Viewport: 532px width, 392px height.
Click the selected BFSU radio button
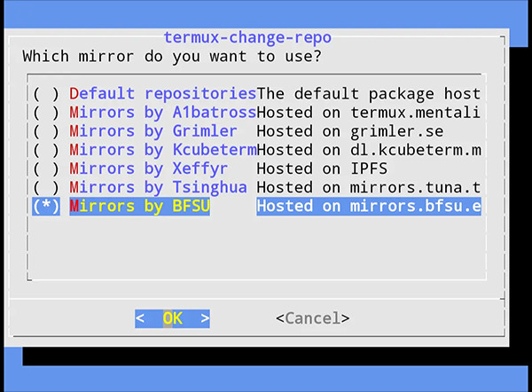[46, 206]
